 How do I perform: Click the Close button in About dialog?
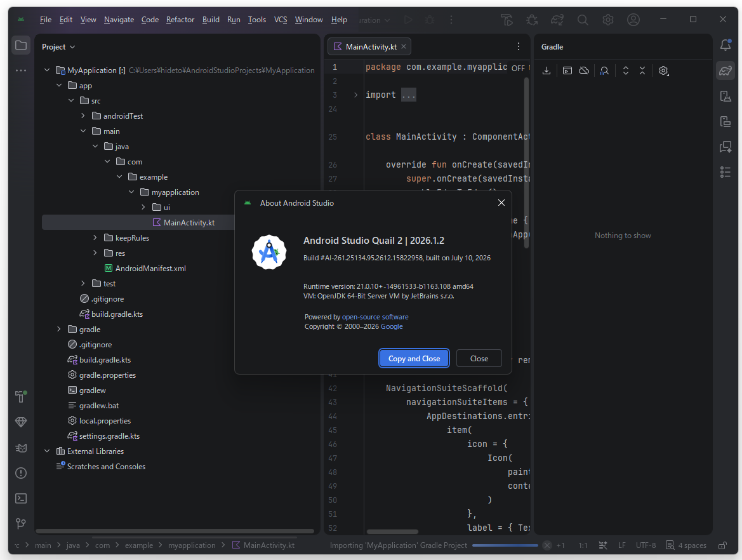pyautogui.click(x=479, y=358)
